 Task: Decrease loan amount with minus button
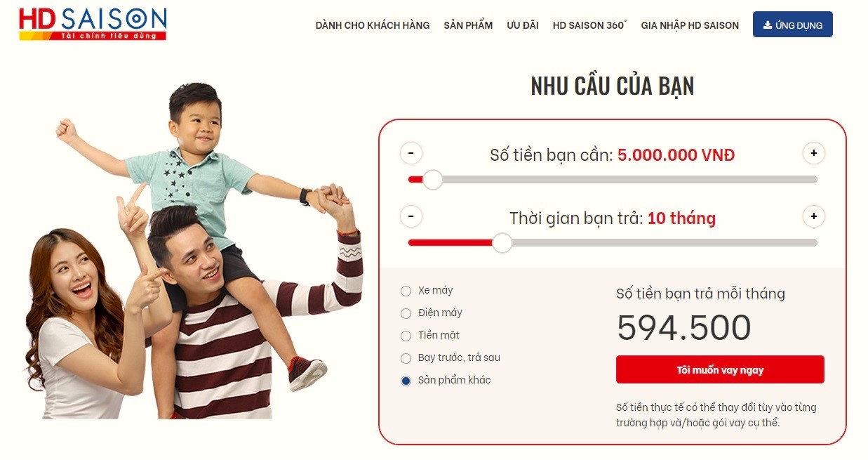click(411, 153)
